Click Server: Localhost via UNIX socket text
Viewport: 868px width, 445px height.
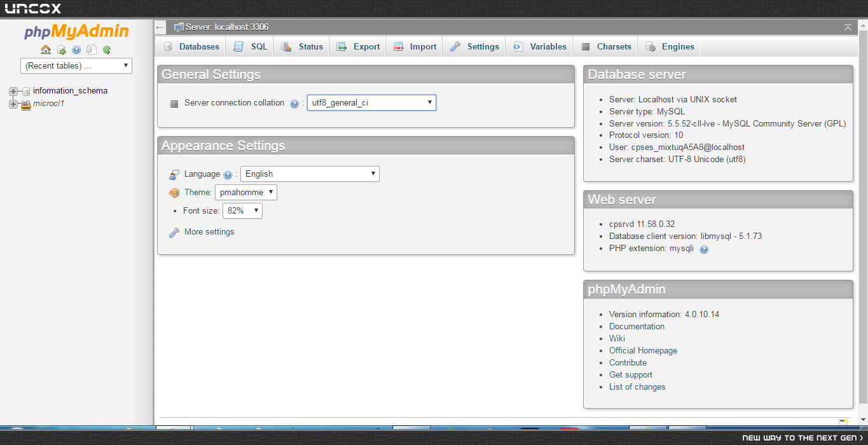coord(673,99)
